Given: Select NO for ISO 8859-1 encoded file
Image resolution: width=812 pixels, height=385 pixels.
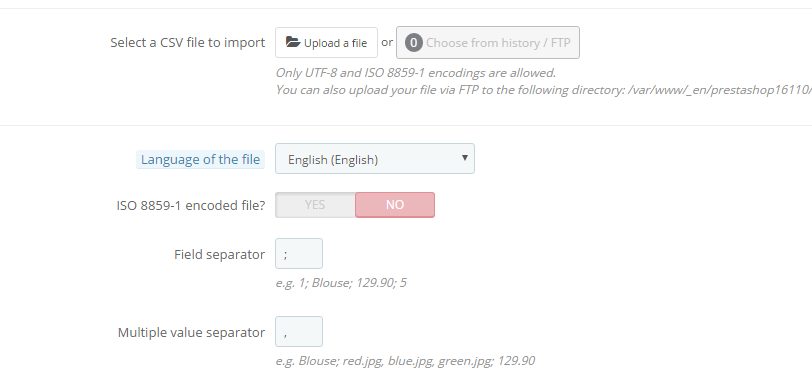Looking at the screenshot, I should (395, 205).
